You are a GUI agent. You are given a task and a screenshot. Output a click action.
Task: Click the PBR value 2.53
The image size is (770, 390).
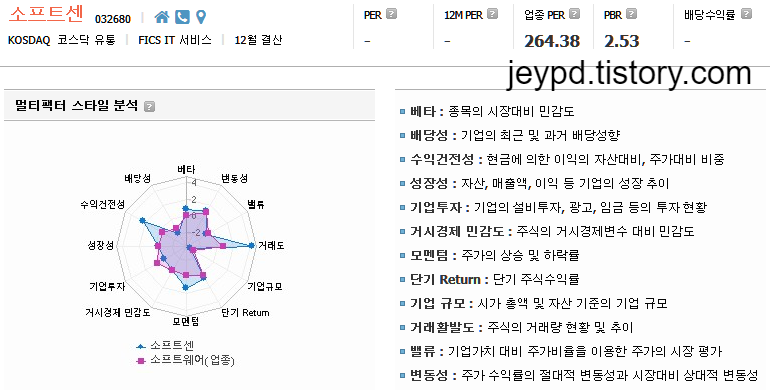pos(622,41)
